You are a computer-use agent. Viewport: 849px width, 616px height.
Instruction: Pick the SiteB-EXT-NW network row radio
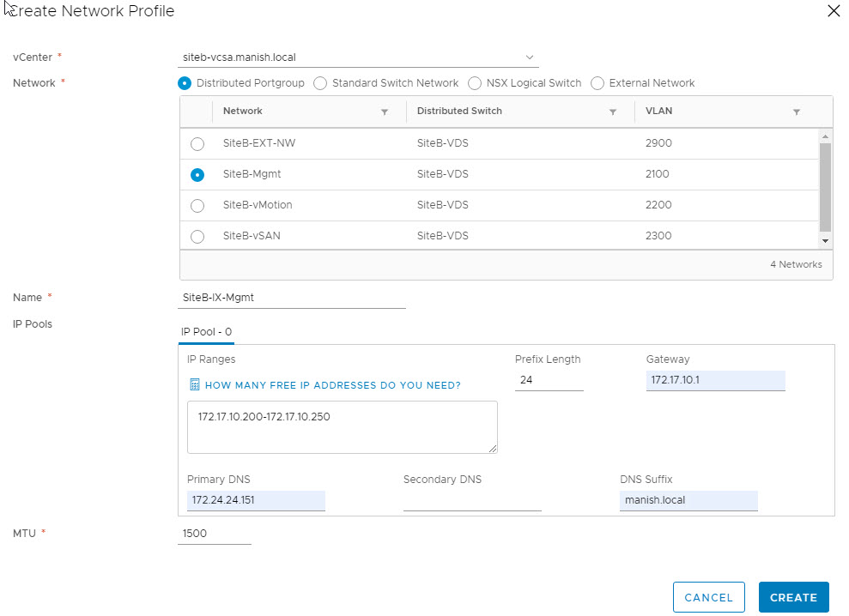point(197,144)
